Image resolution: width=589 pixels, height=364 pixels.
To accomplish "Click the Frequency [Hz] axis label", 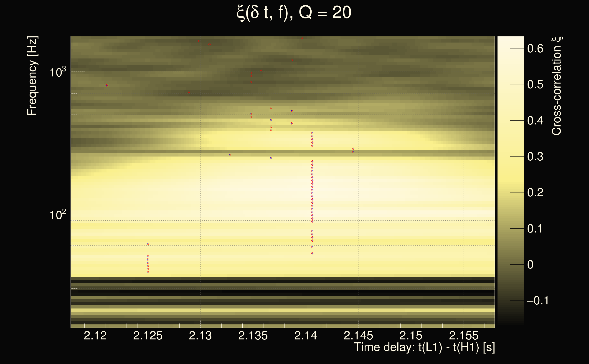I will tap(32, 76).
